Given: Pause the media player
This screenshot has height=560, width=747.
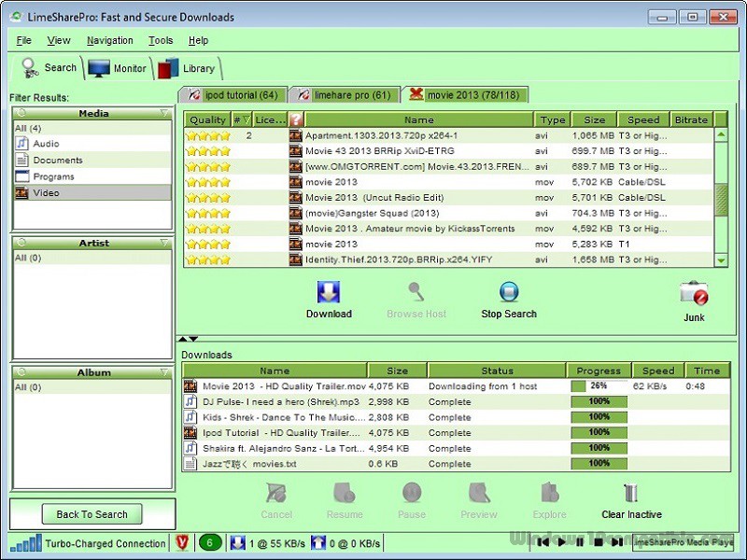Looking at the screenshot, I should tap(580, 542).
